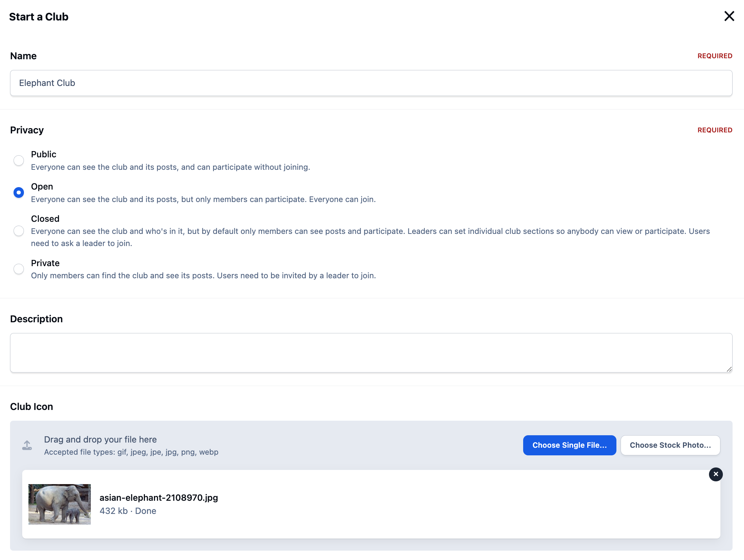Select the Public privacy option
Screen dimensions: 744x560
(19, 160)
